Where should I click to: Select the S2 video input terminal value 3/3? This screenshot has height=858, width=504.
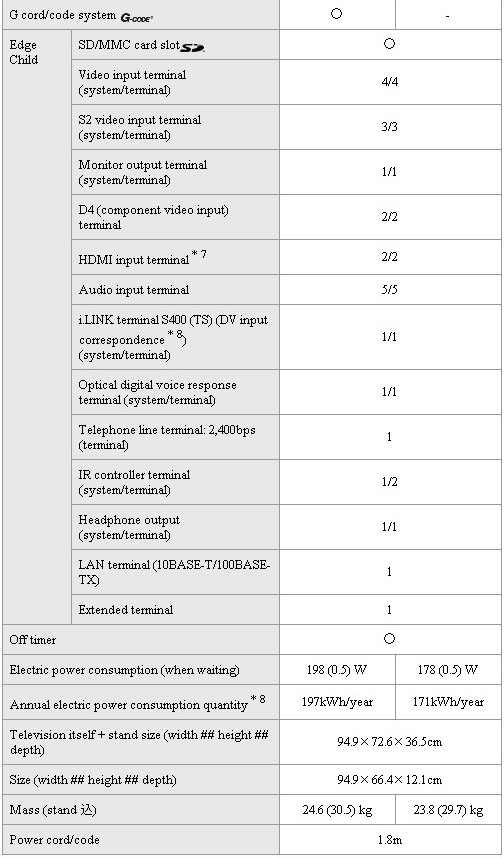(389, 127)
